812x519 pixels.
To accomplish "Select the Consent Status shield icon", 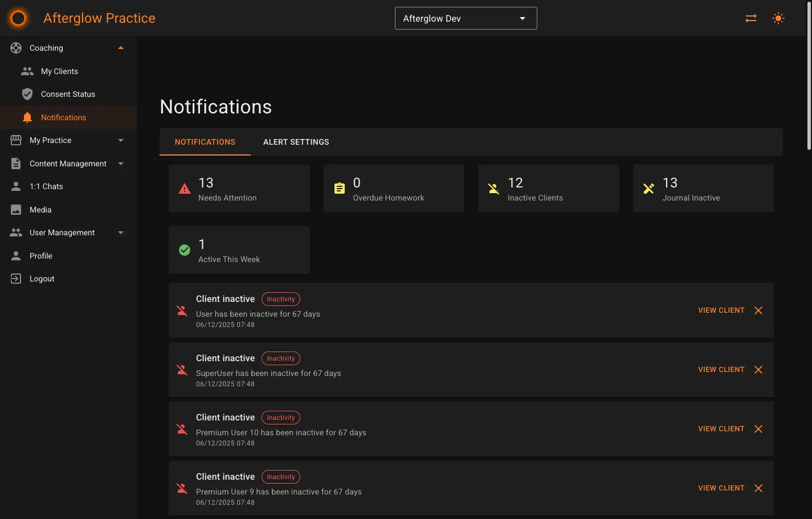I will point(27,94).
